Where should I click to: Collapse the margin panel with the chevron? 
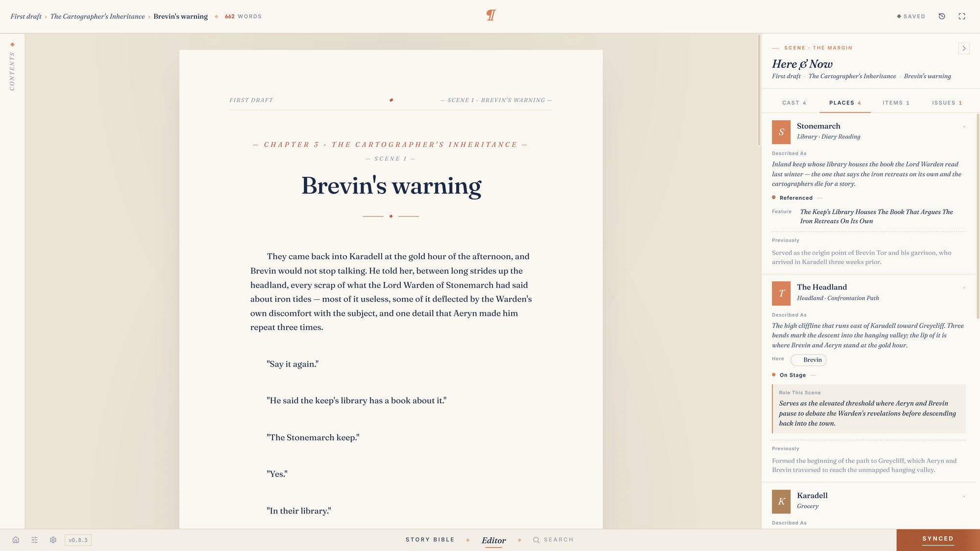[x=964, y=48]
